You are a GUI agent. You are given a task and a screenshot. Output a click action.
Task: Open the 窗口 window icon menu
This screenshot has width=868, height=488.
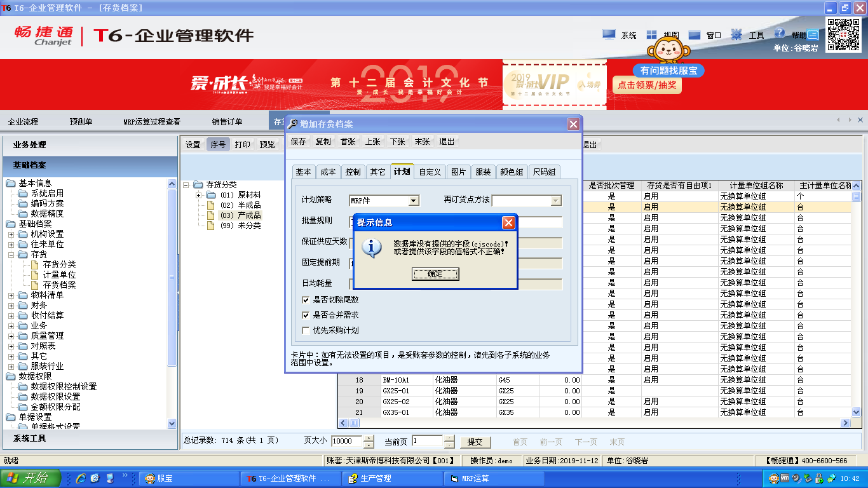(695, 35)
